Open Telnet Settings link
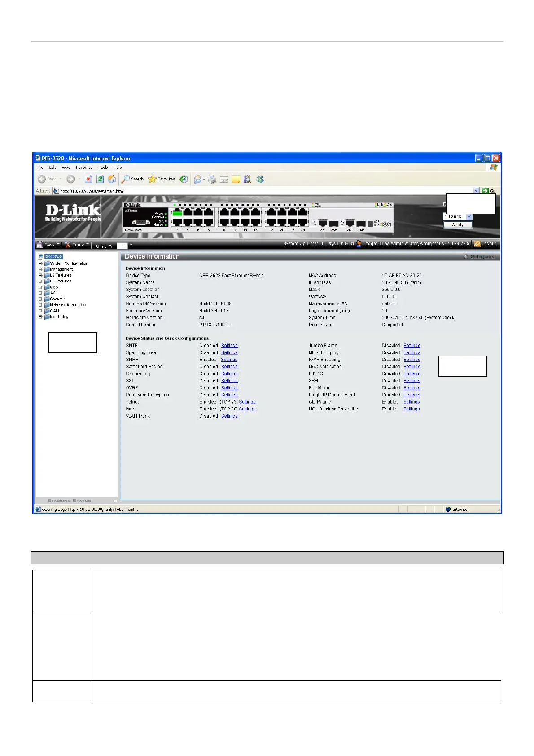534x756 pixels. point(247,402)
